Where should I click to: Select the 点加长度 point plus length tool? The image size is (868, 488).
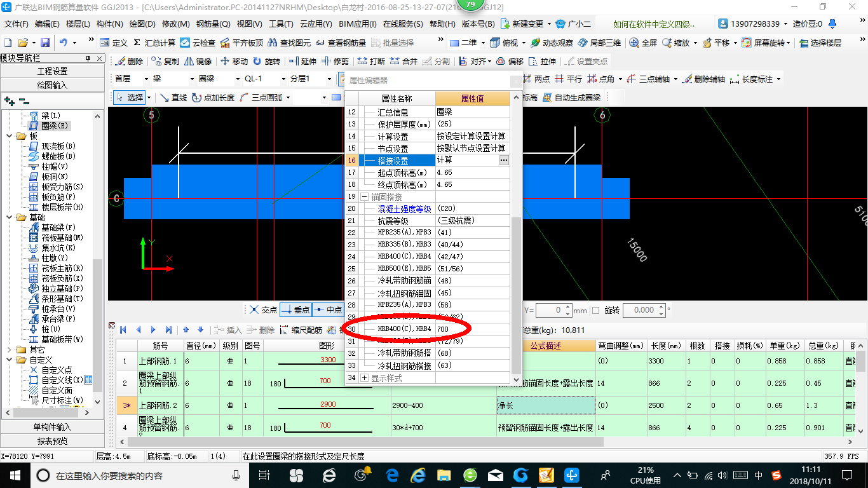[x=212, y=97]
